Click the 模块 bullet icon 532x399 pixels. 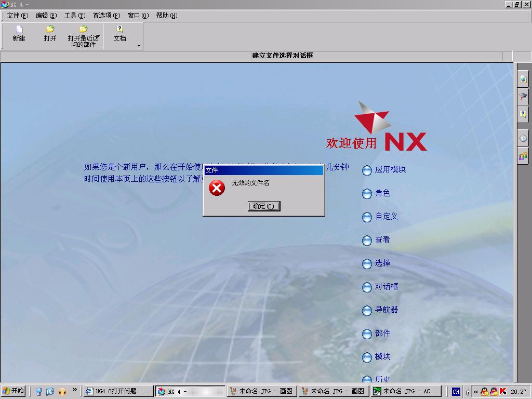367,357
